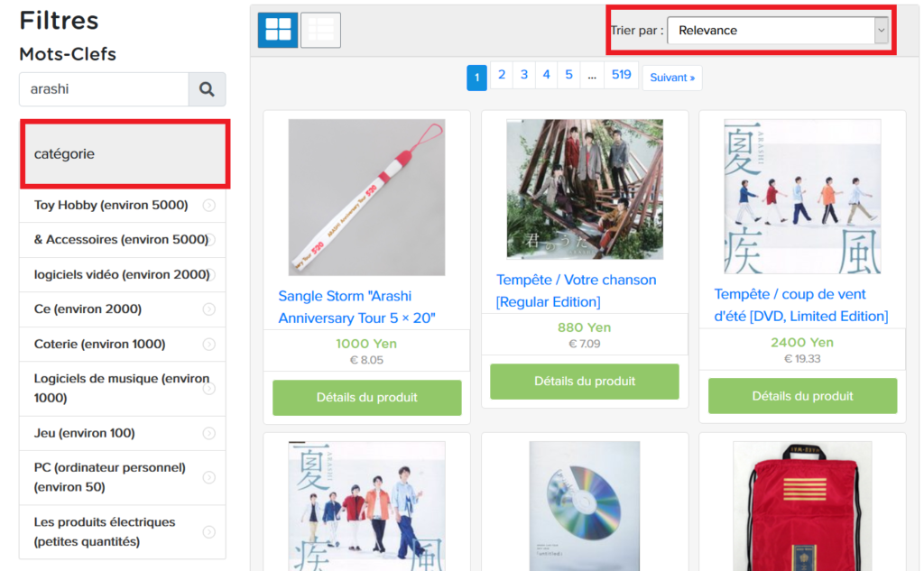The height and width of the screenshot is (571, 924).
Task: Go to results page 2
Action: pos(502,76)
